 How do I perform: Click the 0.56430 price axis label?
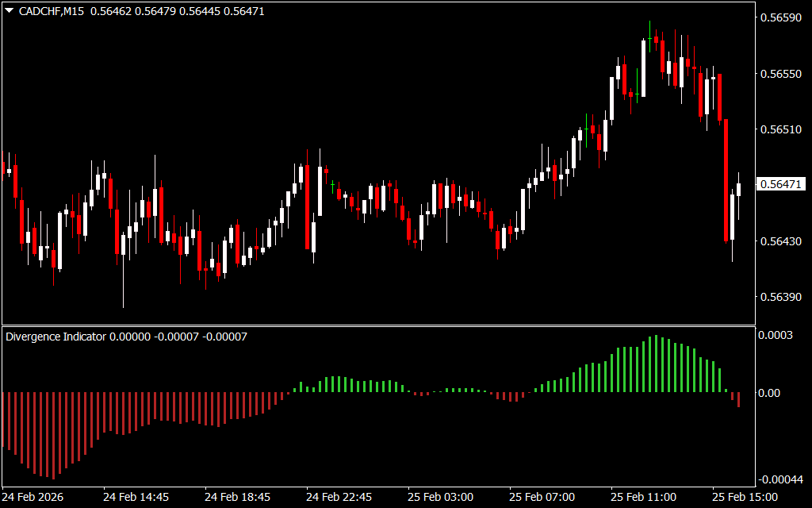coord(780,241)
